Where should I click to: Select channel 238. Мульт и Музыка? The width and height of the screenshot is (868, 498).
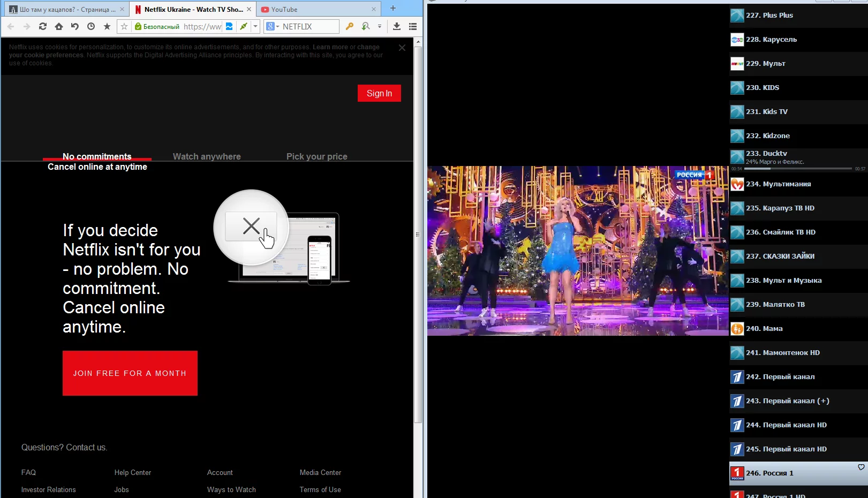(x=798, y=280)
